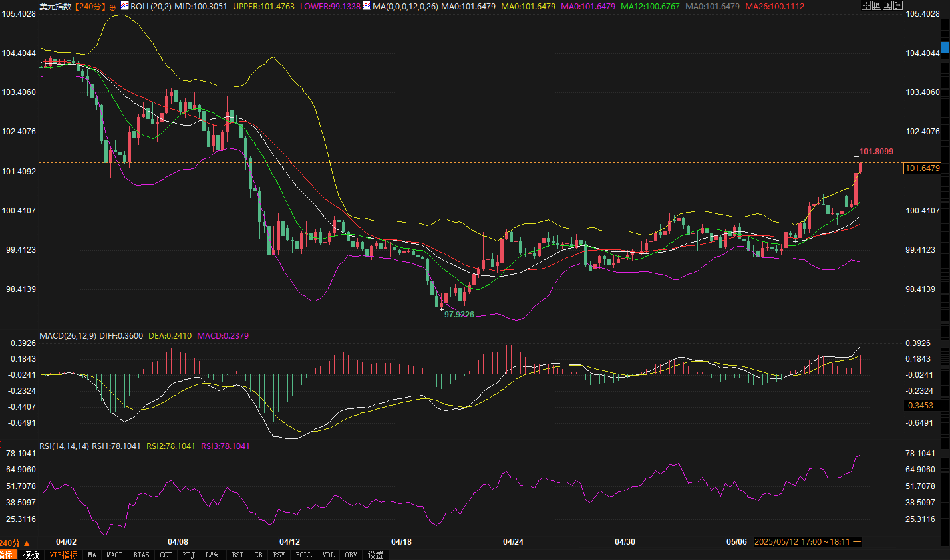Click the RSI3:78.1041 value

coord(226,446)
